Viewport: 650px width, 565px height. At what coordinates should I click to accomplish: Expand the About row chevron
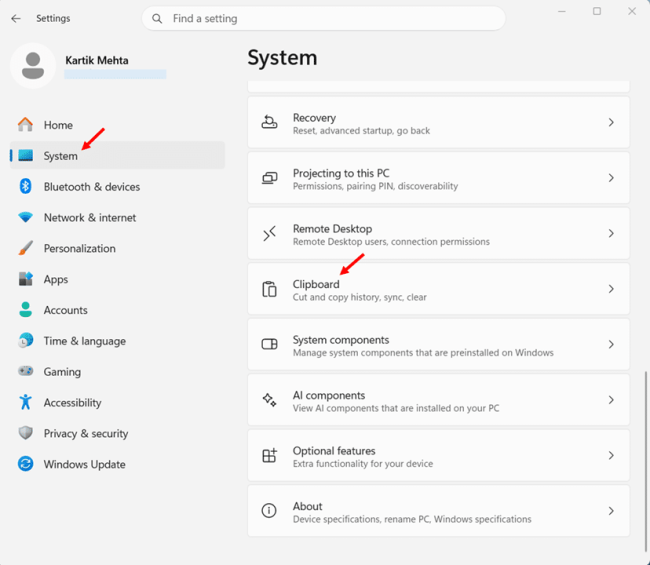pyautogui.click(x=611, y=511)
